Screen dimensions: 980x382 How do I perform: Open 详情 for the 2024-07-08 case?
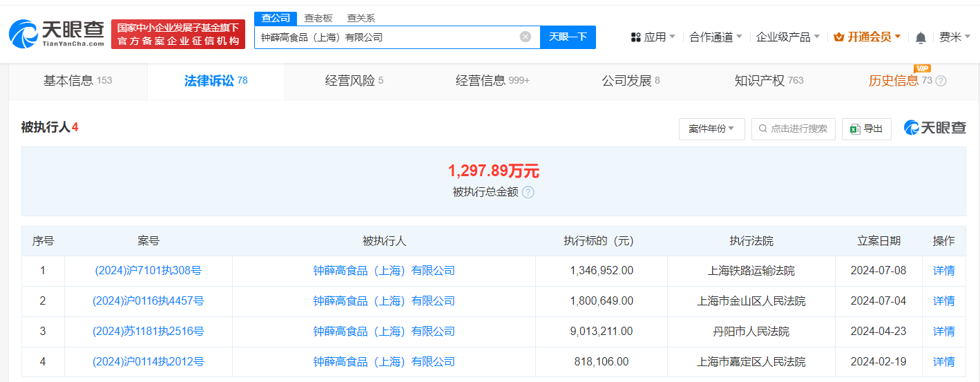943,271
